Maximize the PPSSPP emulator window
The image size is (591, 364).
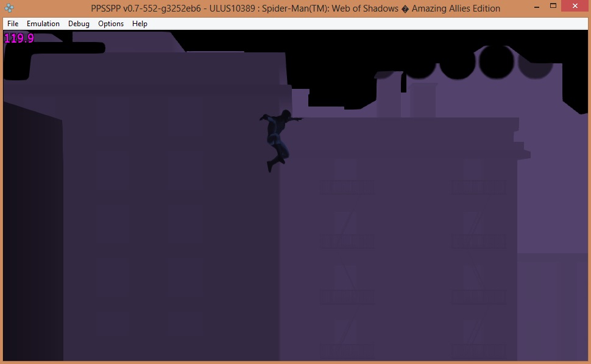click(x=552, y=7)
